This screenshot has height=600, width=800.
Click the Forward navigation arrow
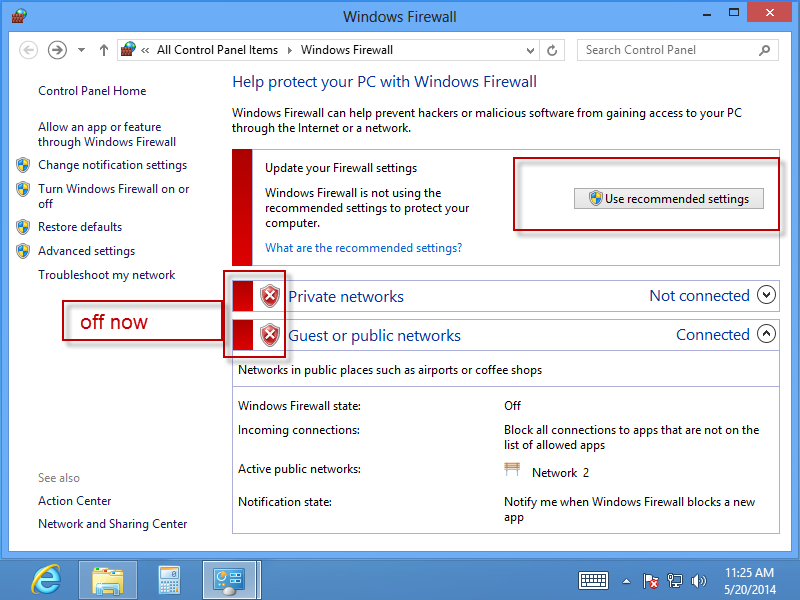pyautogui.click(x=57, y=50)
